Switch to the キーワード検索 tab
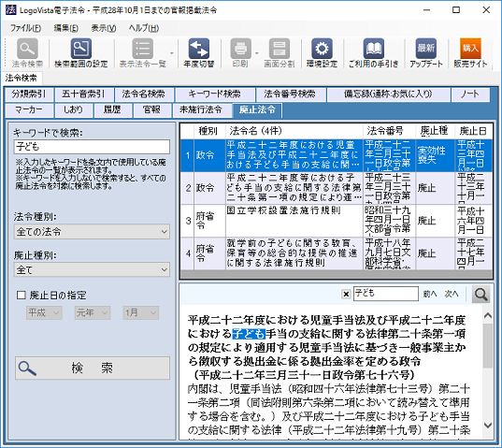Screen dimensions: 502x448 click(214, 94)
